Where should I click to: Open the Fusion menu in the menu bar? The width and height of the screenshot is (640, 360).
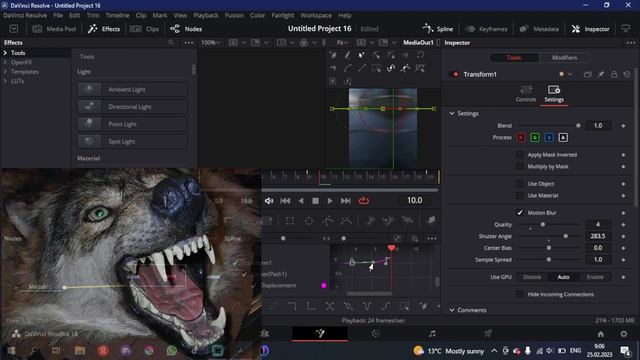(234, 15)
